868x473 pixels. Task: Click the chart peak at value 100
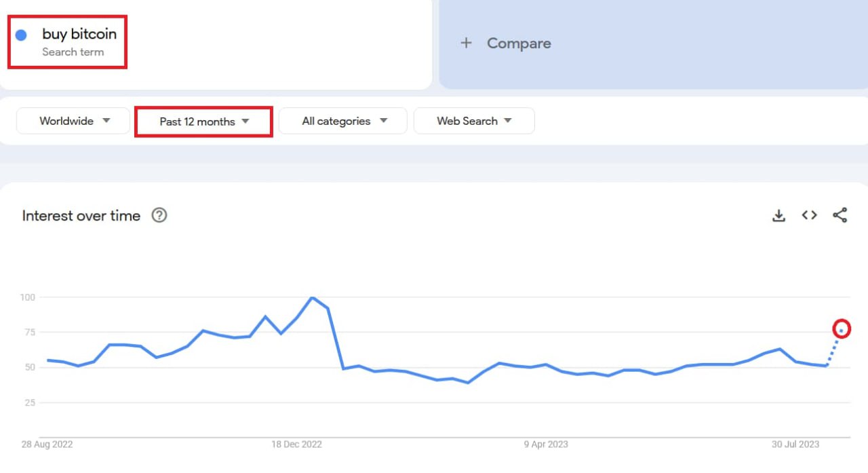[x=313, y=298]
